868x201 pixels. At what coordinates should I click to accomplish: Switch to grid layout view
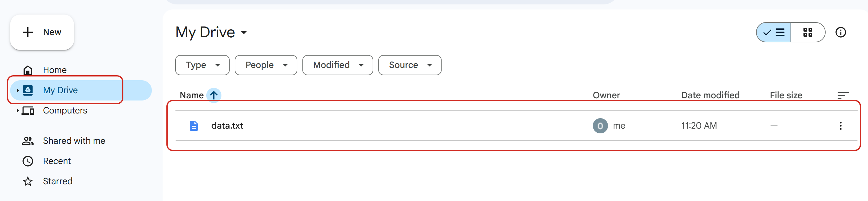808,33
